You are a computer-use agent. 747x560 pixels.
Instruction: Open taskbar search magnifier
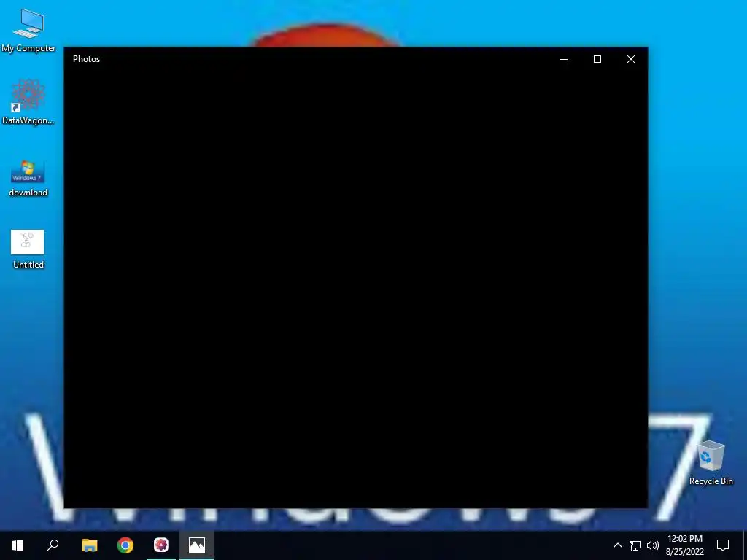click(x=53, y=545)
